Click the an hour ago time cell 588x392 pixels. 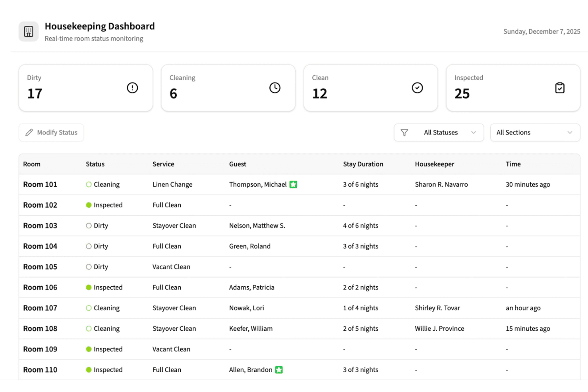[523, 308]
